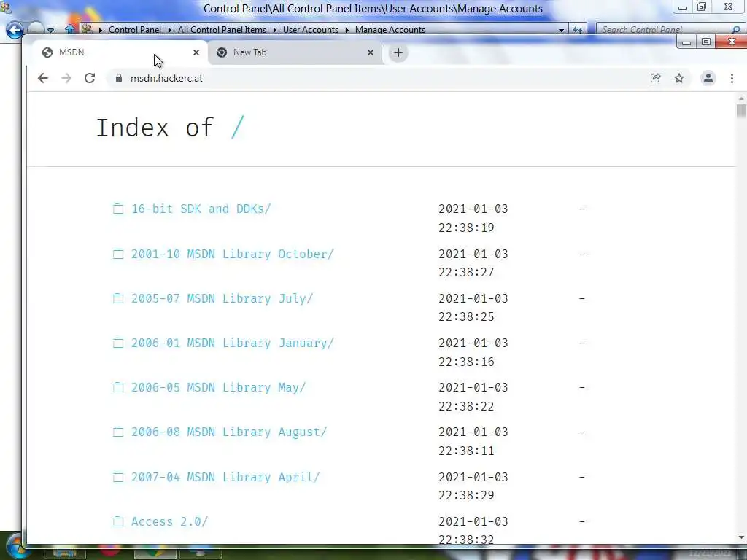The width and height of the screenshot is (747, 560).
Task: Select timestamp 2021-01-03 22:38:22
Action: (x=473, y=397)
